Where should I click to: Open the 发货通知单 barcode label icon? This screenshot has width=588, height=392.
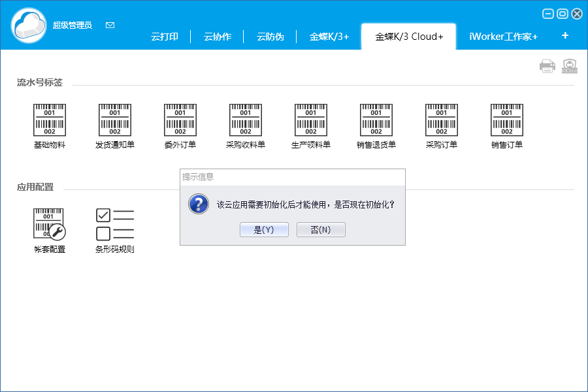[x=115, y=120]
